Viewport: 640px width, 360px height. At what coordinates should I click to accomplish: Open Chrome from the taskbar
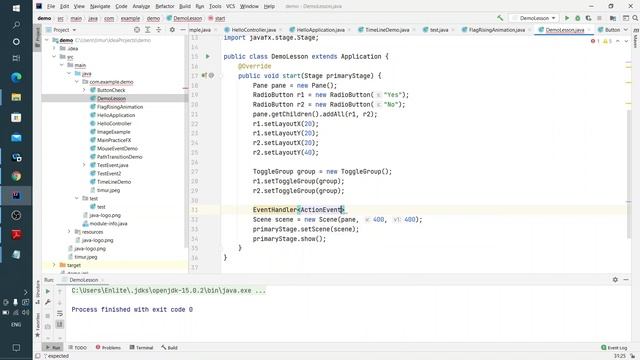tap(16, 176)
